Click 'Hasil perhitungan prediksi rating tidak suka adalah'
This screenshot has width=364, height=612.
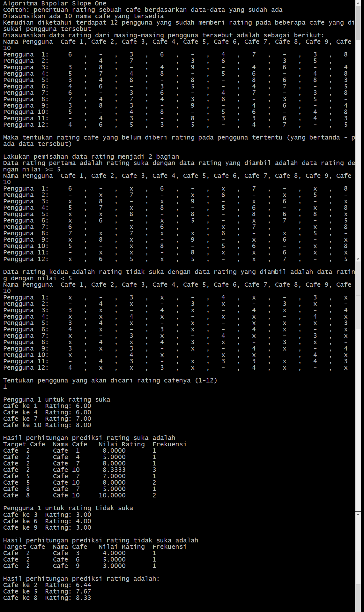100,540
